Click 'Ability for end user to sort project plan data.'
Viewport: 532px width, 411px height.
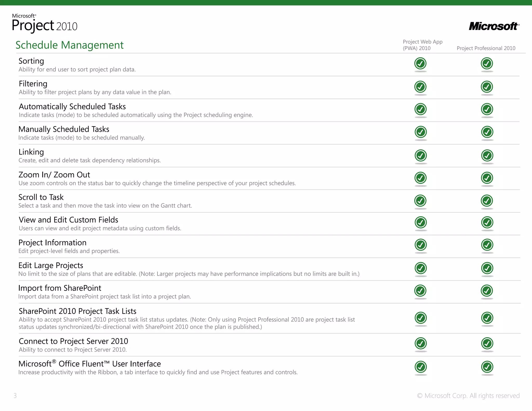pyautogui.click(x=77, y=70)
